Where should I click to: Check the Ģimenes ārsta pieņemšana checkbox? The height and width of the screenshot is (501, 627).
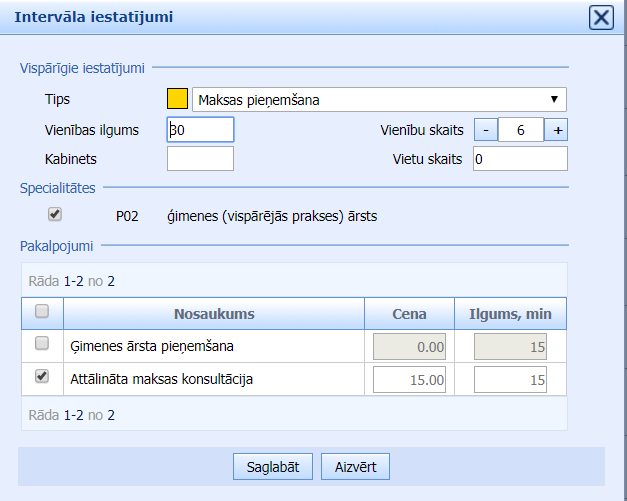pyautogui.click(x=42, y=344)
